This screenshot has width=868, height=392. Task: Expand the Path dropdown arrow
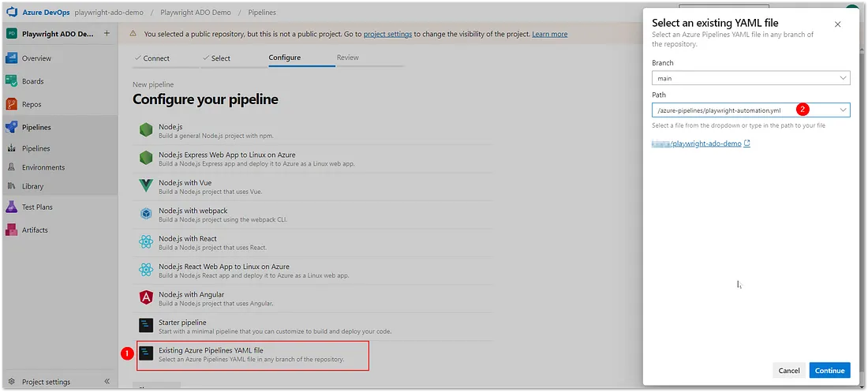pos(843,110)
